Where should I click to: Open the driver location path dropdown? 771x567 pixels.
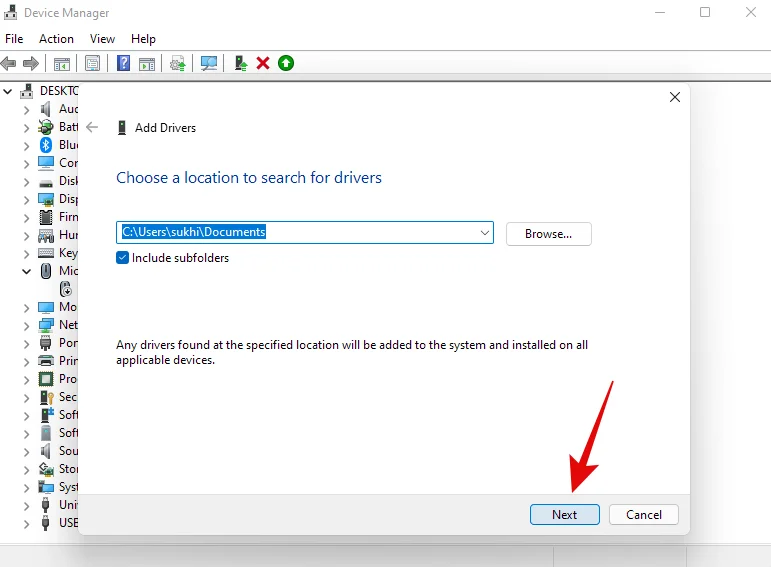(x=484, y=233)
